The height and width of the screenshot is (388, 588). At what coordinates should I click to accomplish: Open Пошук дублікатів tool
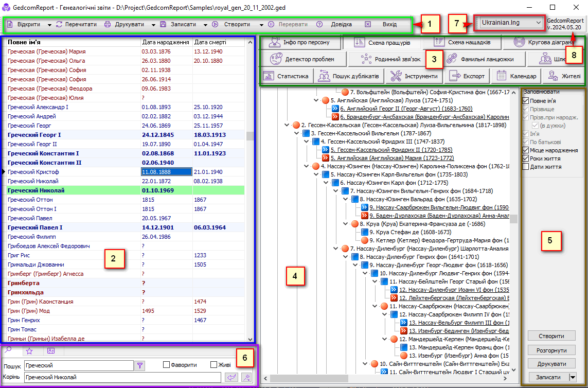[348, 76]
